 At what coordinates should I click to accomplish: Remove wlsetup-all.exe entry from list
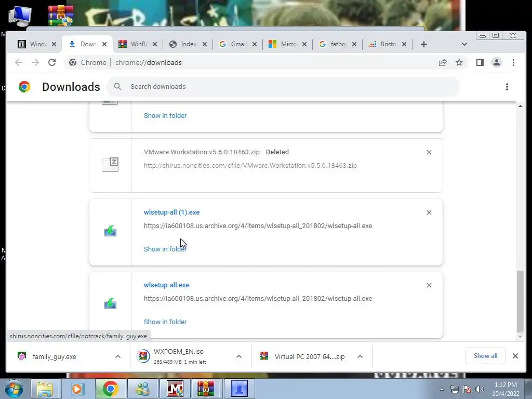[429, 285]
